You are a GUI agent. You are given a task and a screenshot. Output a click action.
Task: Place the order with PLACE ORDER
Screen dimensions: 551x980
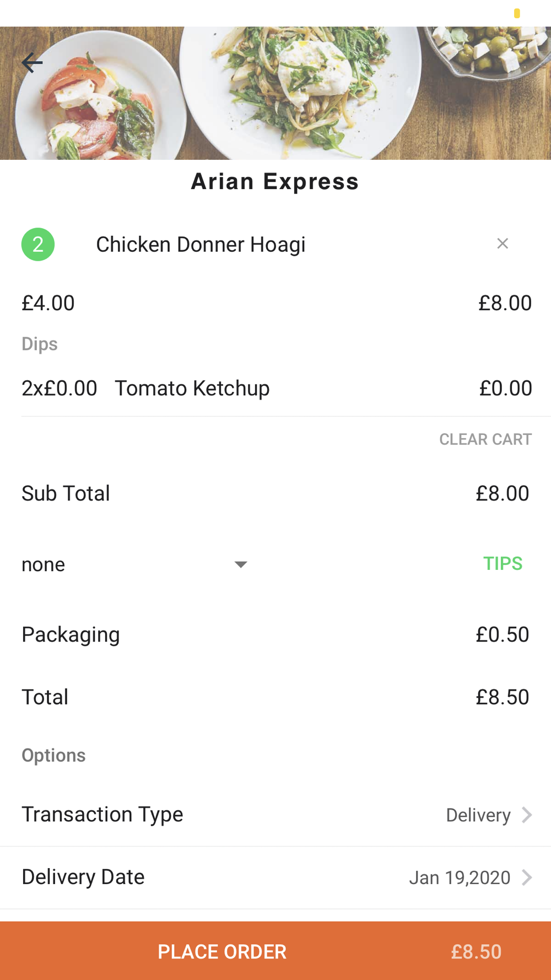pyautogui.click(x=222, y=951)
